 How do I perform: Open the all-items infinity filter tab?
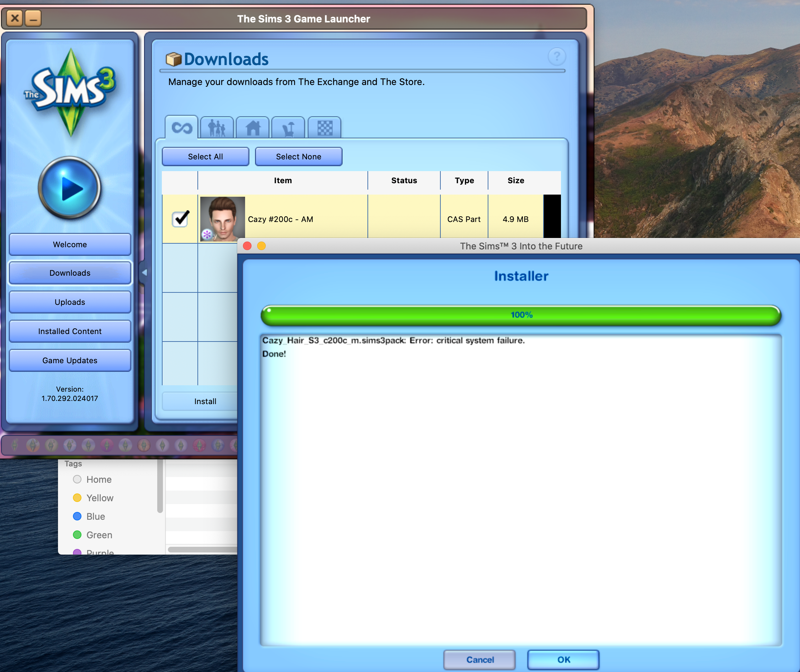[181, 128]
